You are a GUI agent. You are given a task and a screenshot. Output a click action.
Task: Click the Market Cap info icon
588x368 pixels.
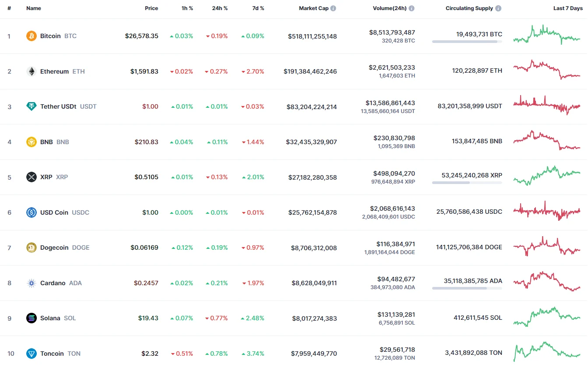coord(333,8)
